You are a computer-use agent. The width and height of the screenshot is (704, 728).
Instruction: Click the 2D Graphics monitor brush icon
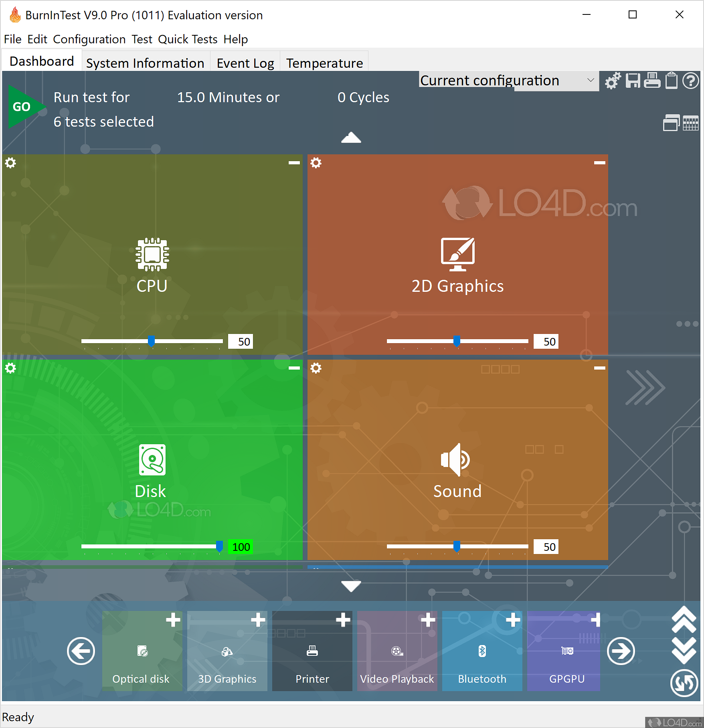coord(458,255)
